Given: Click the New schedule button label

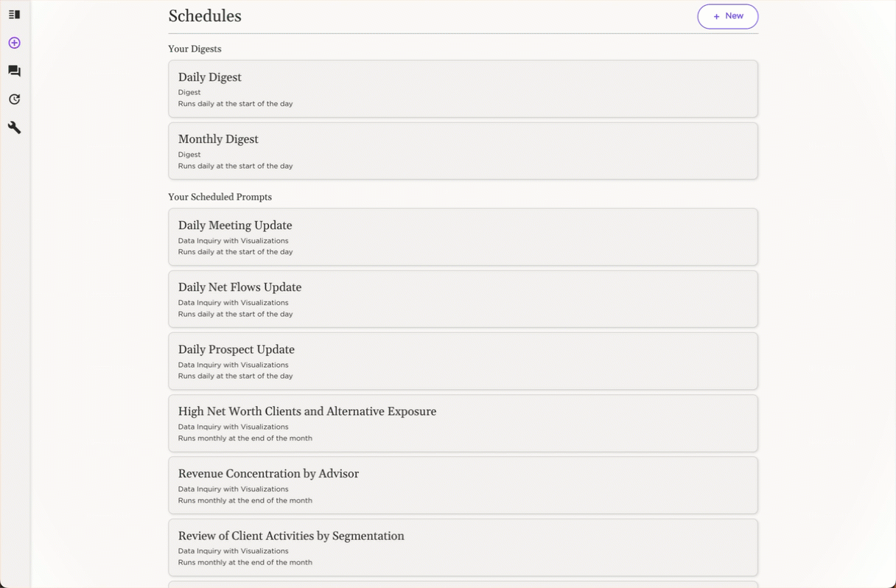Looking at the screenshot, I should [734, 16].
